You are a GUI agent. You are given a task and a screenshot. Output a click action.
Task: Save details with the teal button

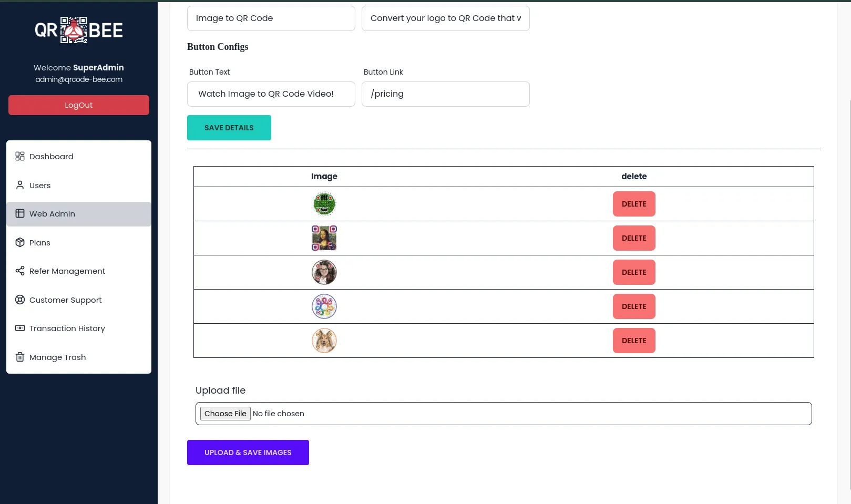[x=229, y=128]
